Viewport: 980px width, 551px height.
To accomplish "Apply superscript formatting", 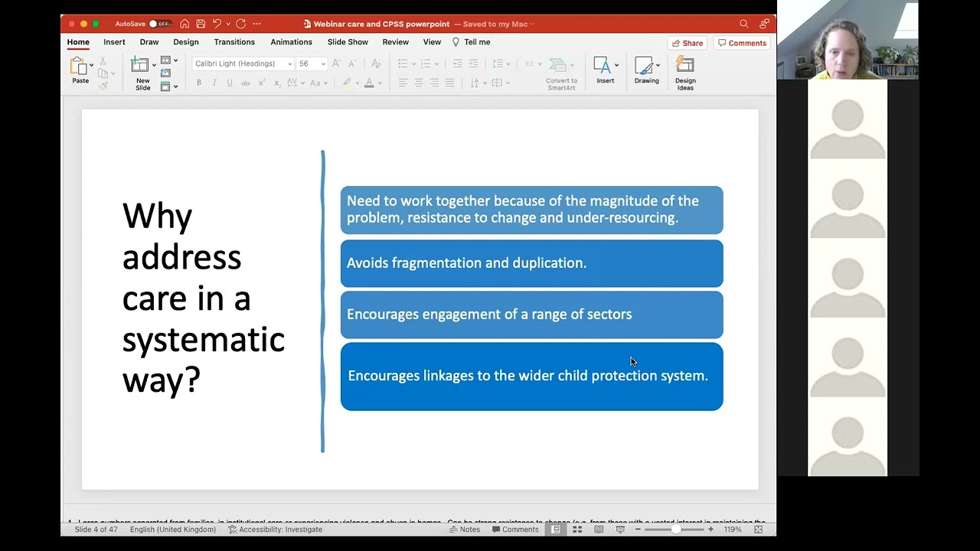I will (x=262, y=83).
